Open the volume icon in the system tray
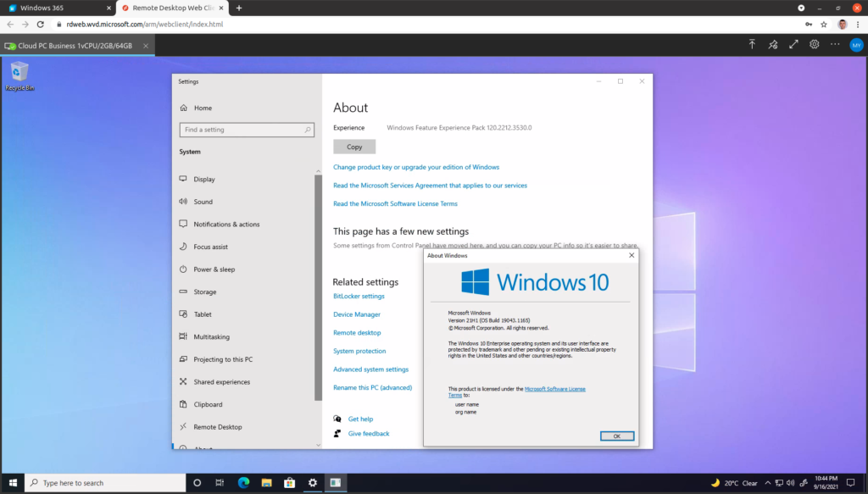The height and width of the screenshot is (494, 868). click(791, 483)
